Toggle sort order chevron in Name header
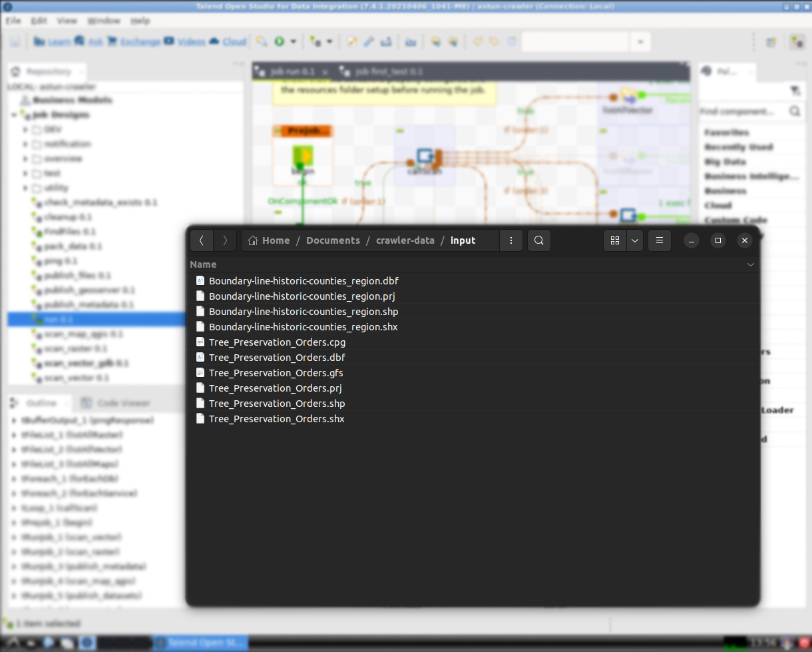Image resolution: width=812 pixels, height=652 pixels. point(751,264)
